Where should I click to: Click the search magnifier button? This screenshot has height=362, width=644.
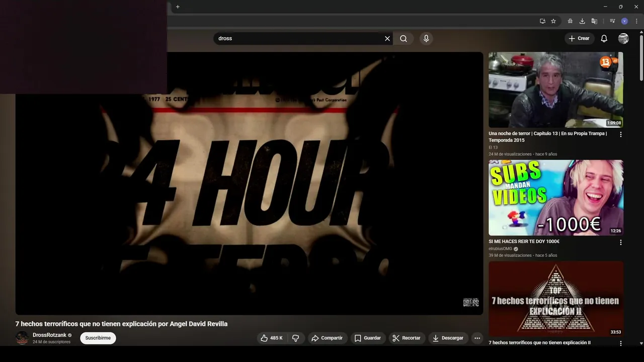404,39
